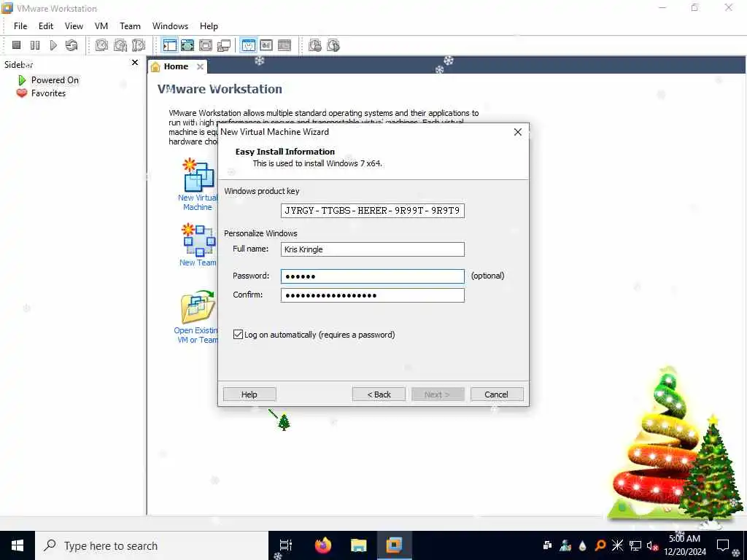The width and height of the screenshot is (747, 560).
Task: Open the View menu
Action: click(74, 26)
